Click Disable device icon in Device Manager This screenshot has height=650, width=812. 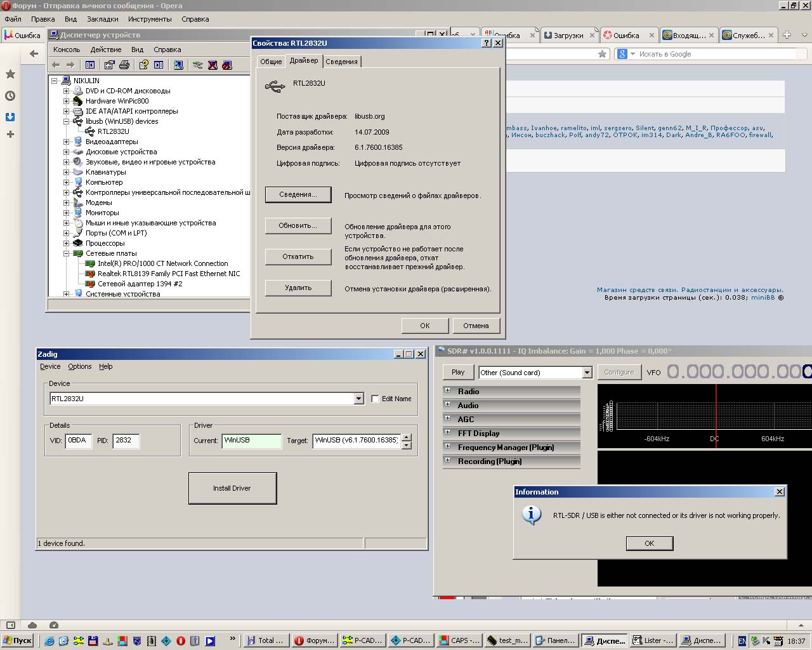tap(227, 65)
